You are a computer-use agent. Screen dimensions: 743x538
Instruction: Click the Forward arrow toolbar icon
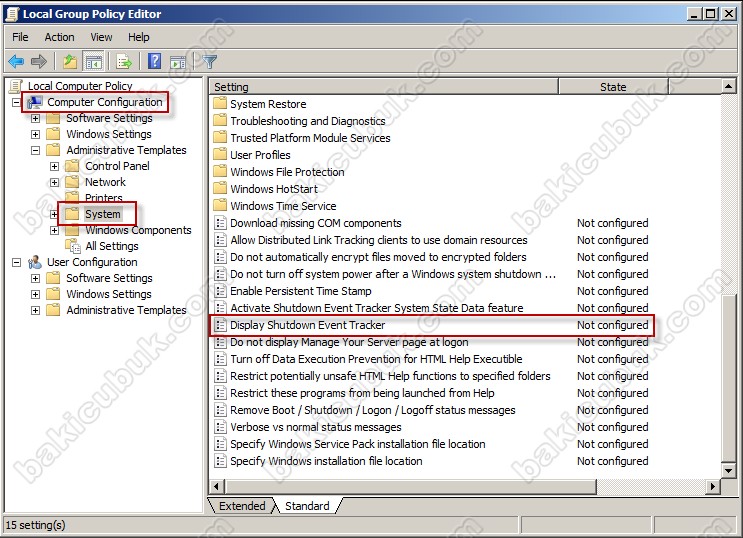tap(39, 61)
